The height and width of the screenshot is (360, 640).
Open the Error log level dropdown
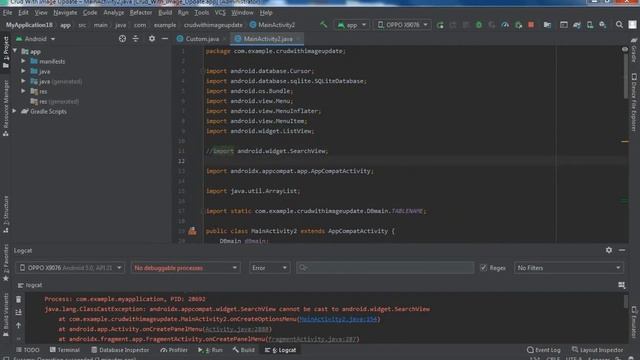pyautogui.click(x=269, y=268)
